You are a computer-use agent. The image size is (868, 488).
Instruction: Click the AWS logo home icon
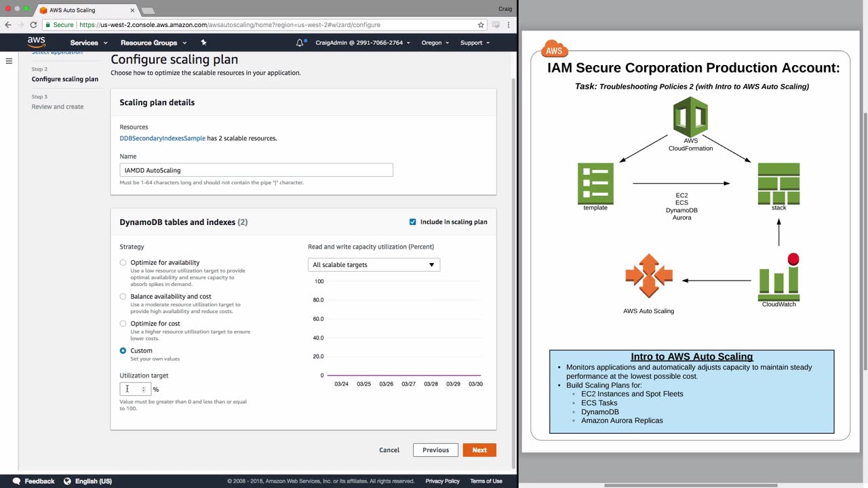tap(37, 43)
